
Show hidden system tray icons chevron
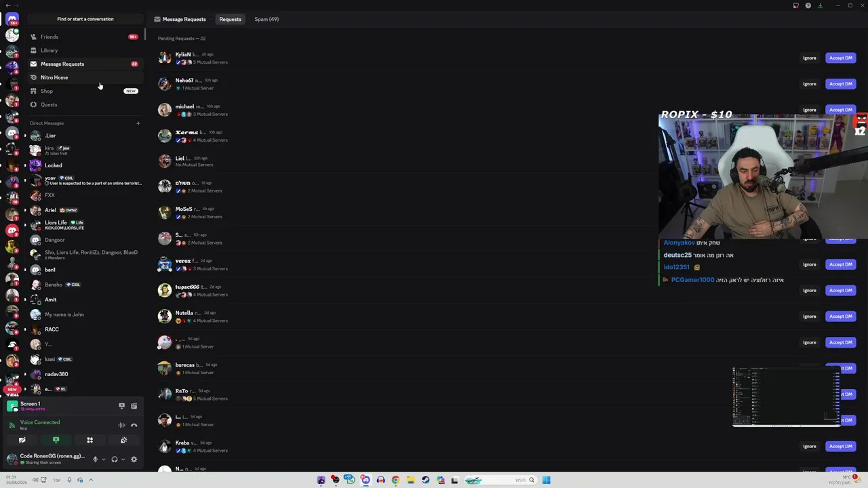pyautogui.click(x=91, y=480)
